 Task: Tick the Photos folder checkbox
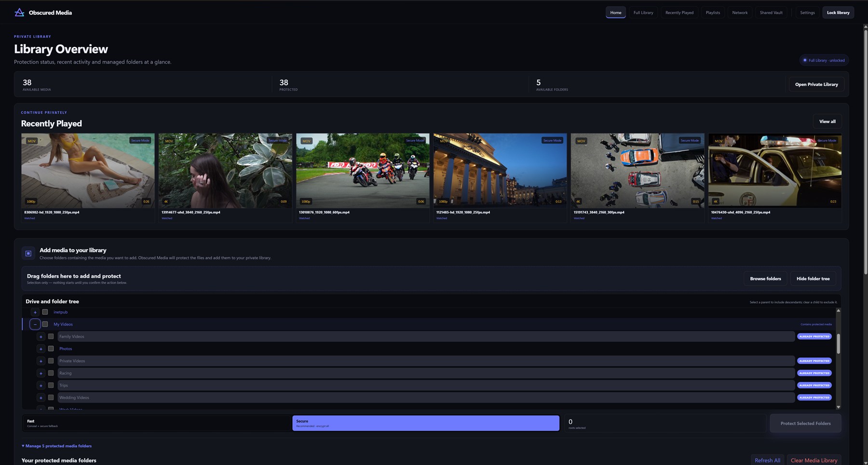pyautogui.click(x=51, y=349)
